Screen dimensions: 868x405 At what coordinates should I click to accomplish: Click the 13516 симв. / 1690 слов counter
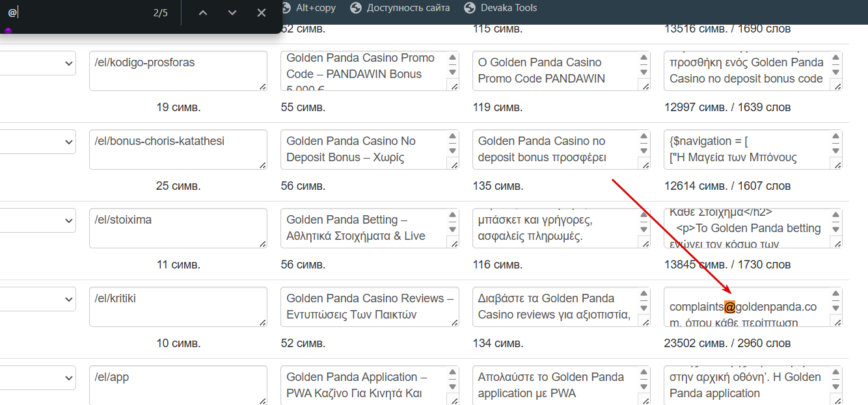[x=727, y=29]
